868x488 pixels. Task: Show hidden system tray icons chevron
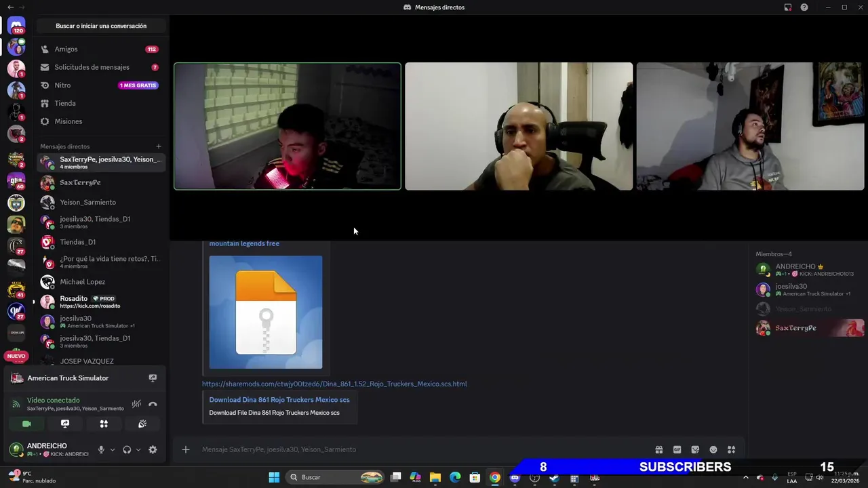(x=746, y=477)
